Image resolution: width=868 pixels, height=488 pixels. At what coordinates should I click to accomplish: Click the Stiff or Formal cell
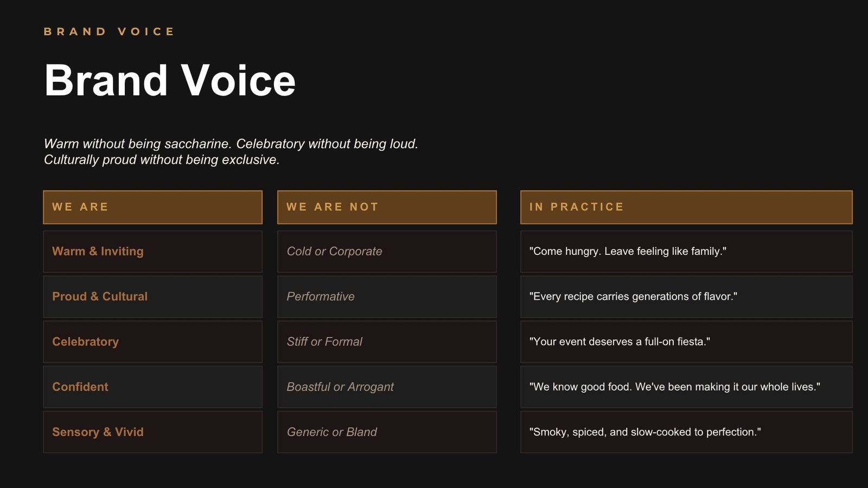pos(387,342)
